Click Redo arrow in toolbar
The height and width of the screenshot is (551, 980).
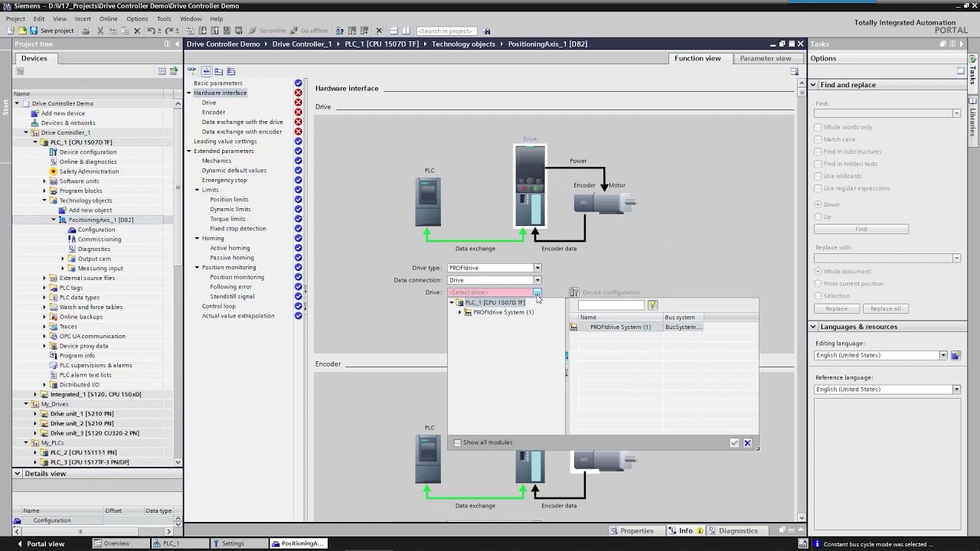[169, 31]
